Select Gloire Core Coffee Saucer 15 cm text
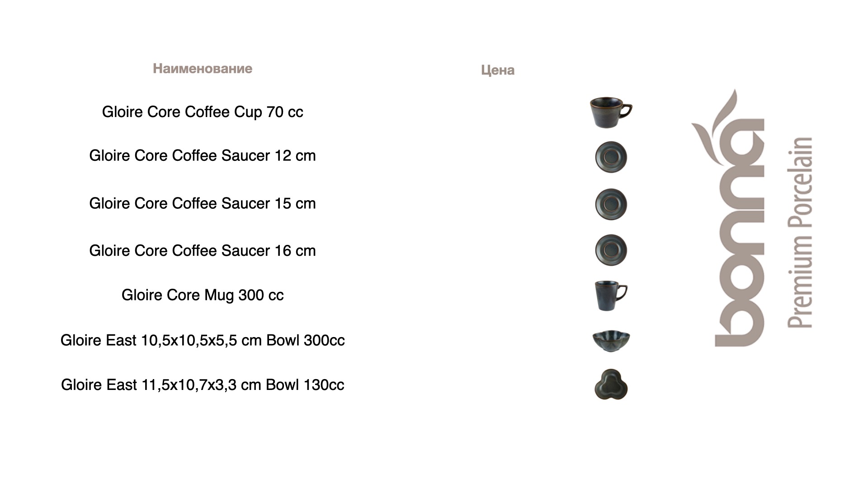The image size is (868, 488). pos(203,203)
